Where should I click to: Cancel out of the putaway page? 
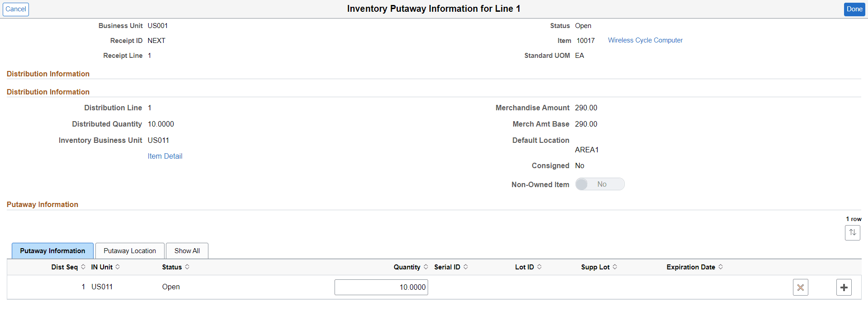click(16, 9)
